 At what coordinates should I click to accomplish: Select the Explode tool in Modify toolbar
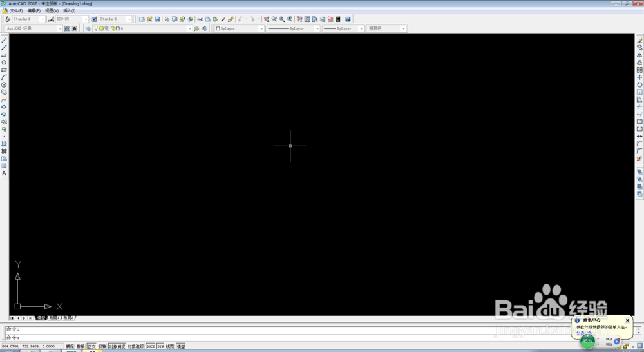coord(639,159)
